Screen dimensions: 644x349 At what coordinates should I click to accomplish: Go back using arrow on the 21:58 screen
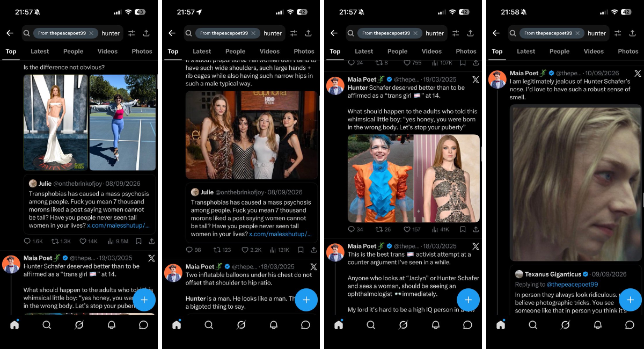[x=496, y=33]
